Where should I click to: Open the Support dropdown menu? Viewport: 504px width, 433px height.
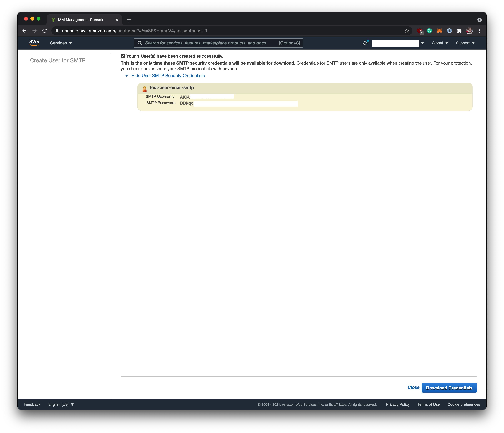pyautogui.click(x=465, y=43)
